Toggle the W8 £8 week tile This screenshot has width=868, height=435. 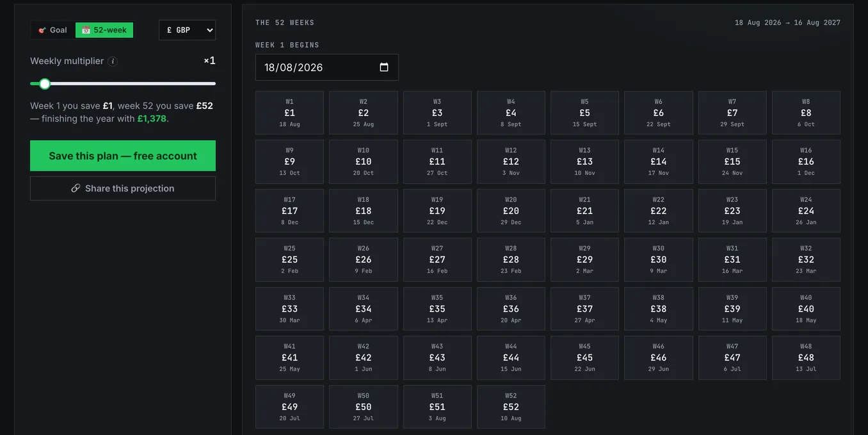(806, 113)
